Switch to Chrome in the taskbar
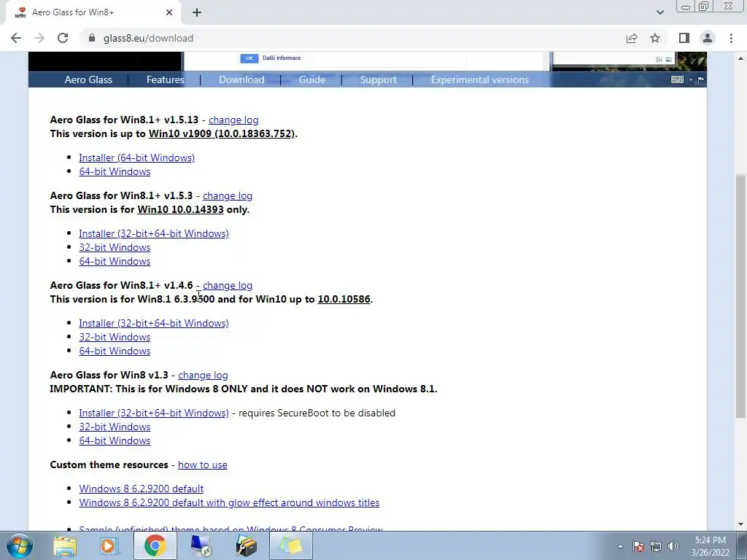The image size is (747, 560). (x=155, y=545)
